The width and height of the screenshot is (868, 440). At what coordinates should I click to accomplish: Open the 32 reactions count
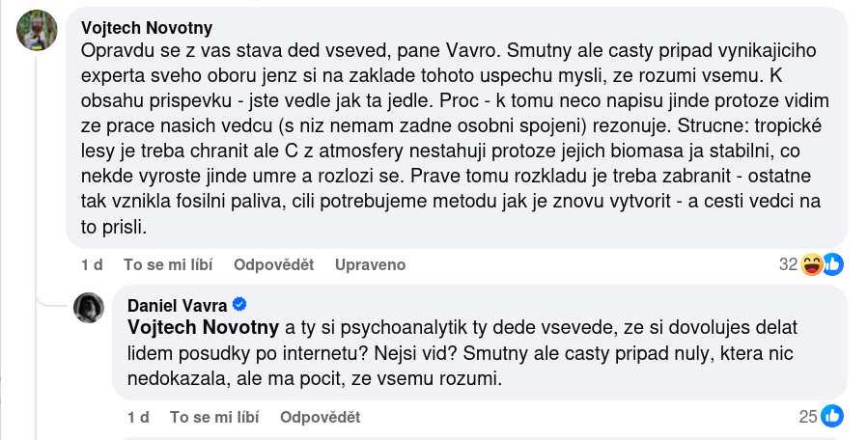pyautogui.click(x=787, y=264)
